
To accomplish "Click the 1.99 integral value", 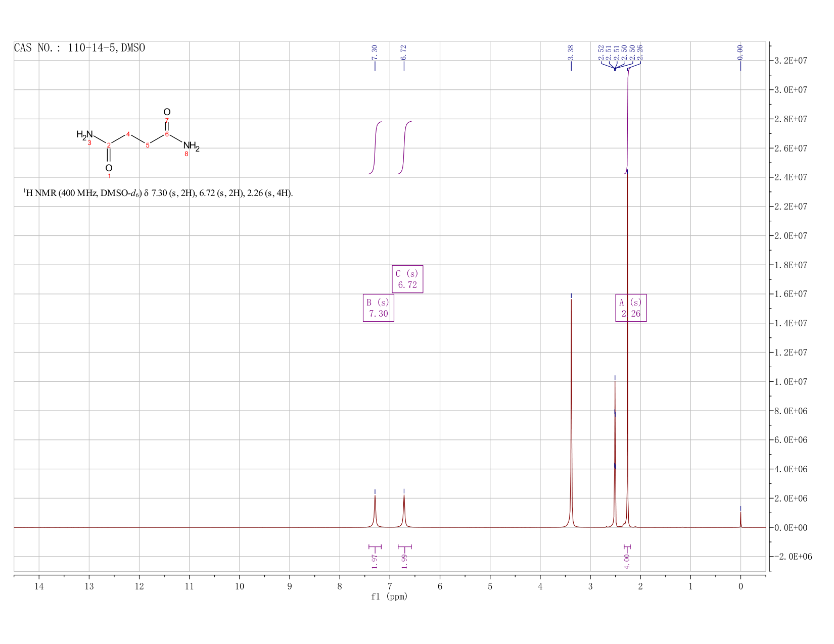I will pyautogui.click(x=404, y=561).
